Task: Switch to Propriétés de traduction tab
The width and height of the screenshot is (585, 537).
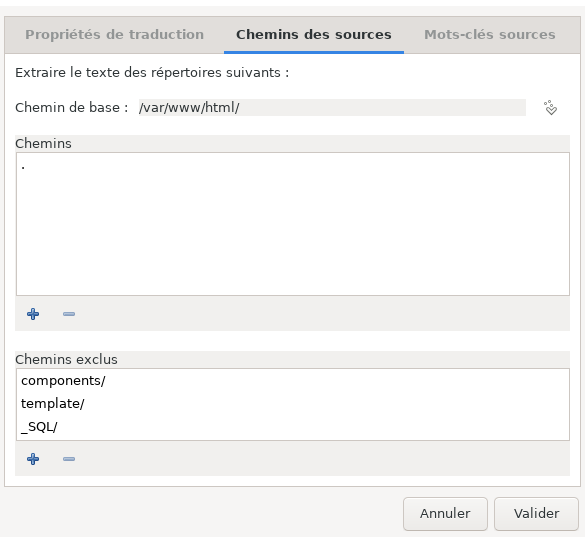Action: click(115, 35)
